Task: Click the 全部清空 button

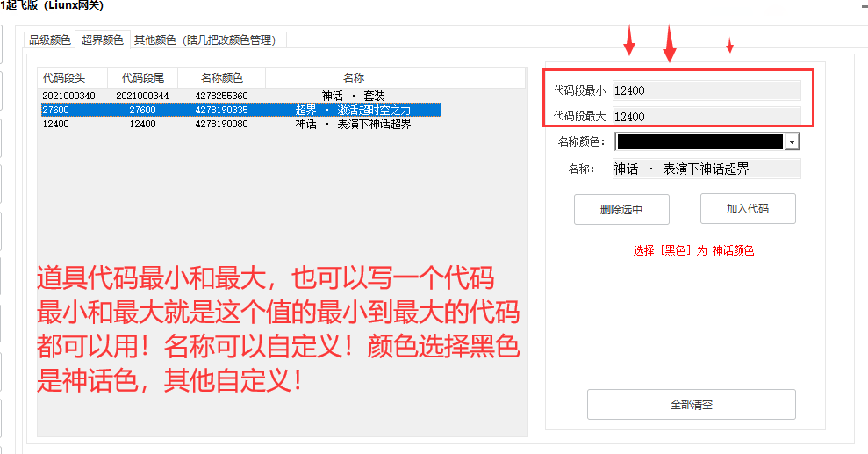Action: pyautogui.click(x=692, y=405)
